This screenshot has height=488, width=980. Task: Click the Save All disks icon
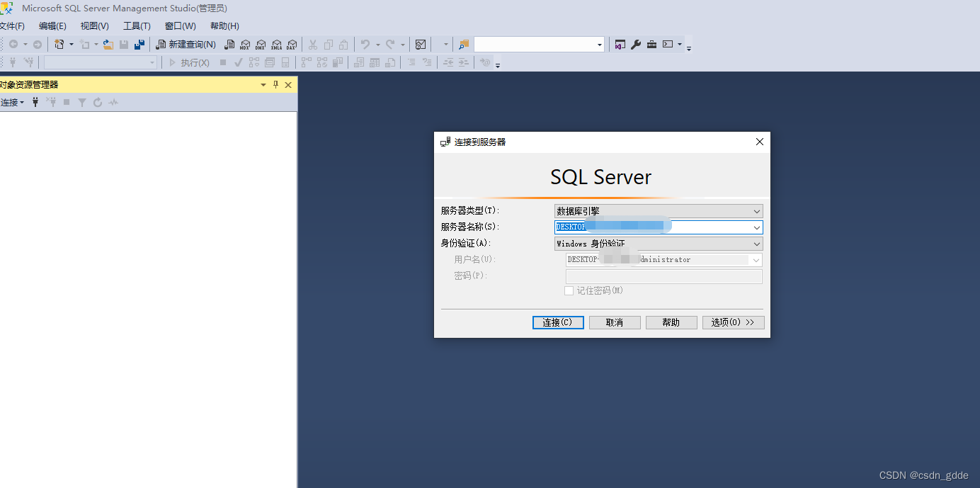click(x=139, y=44)
